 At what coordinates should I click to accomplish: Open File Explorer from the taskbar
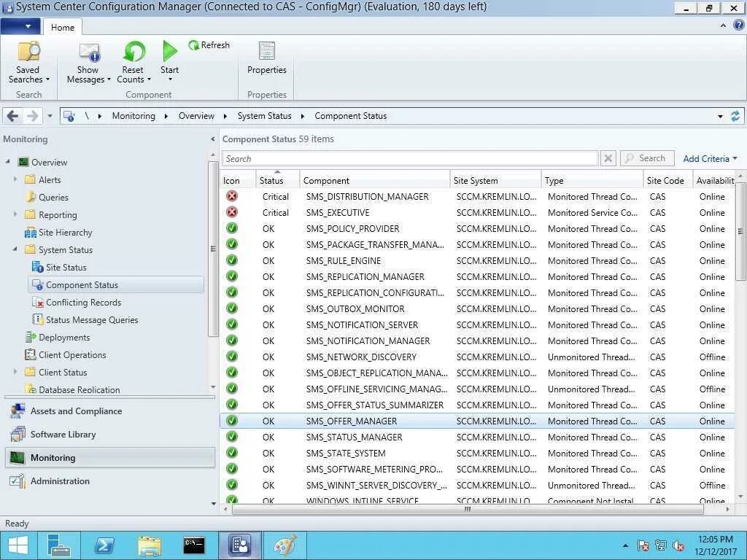click(x=149, y=545)
